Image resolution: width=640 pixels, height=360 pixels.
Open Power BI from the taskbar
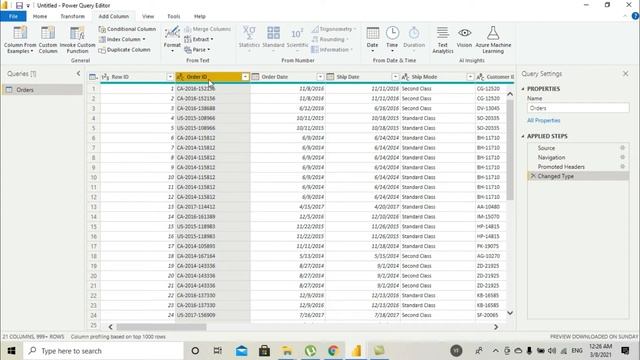point(356,351)
